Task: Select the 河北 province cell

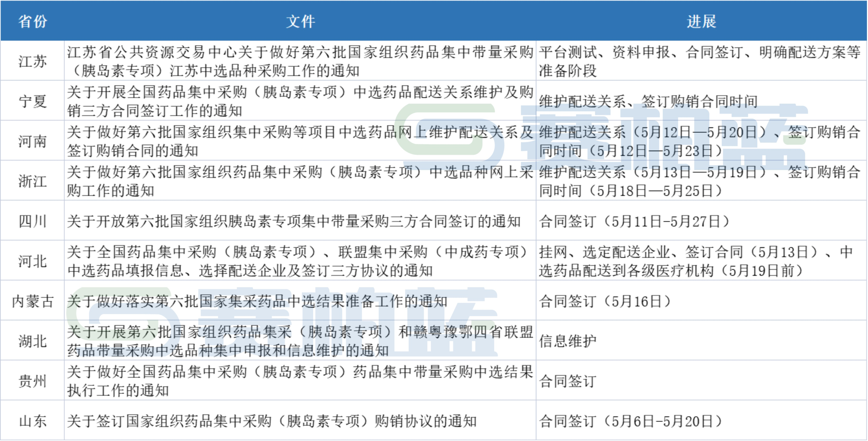Action: coord(32,260)
